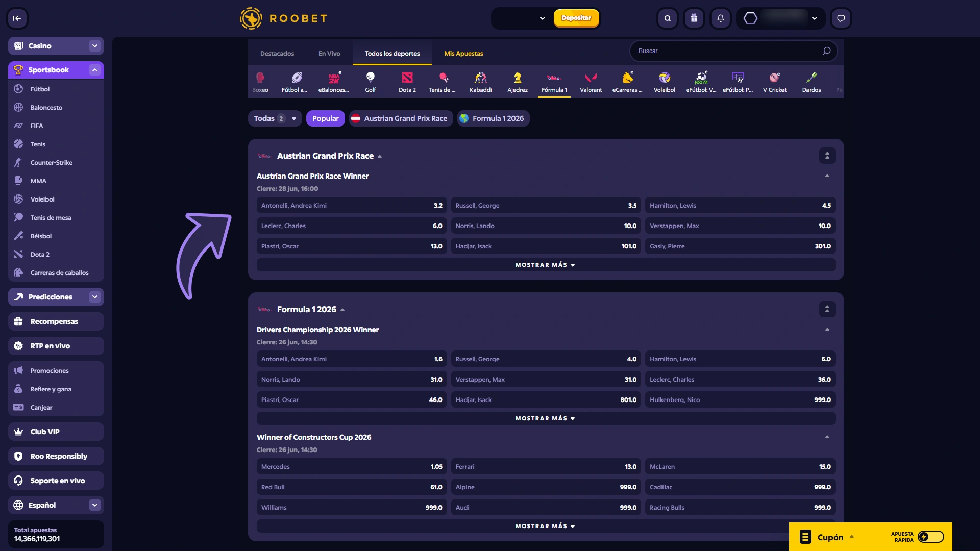Click Mostrar Más under Drivers Championship
Screen dimensions: 980x551
pyautogui.click(x=546, y=418)
